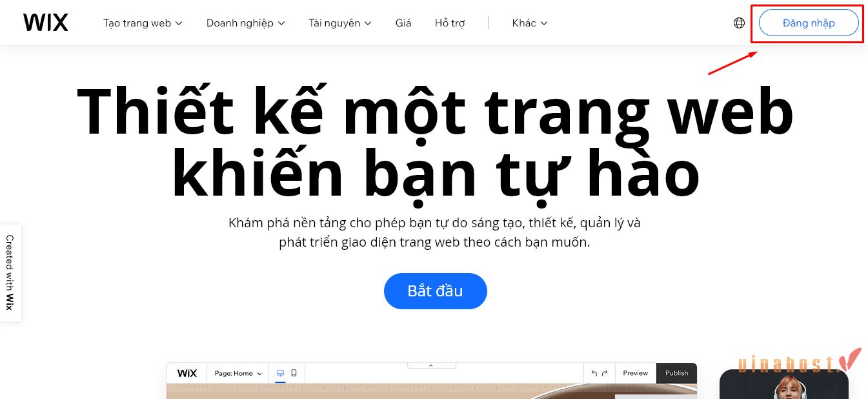The width and height of the screenshot is (868, 399).
Task: Open the globe language selector
Action: tap(739, 23)
